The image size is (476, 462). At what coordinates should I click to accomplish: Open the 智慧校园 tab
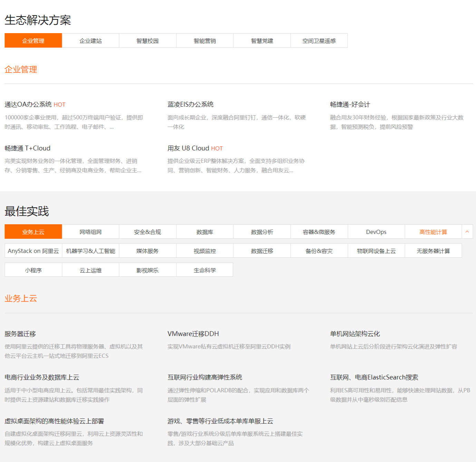tap(148, 41)
